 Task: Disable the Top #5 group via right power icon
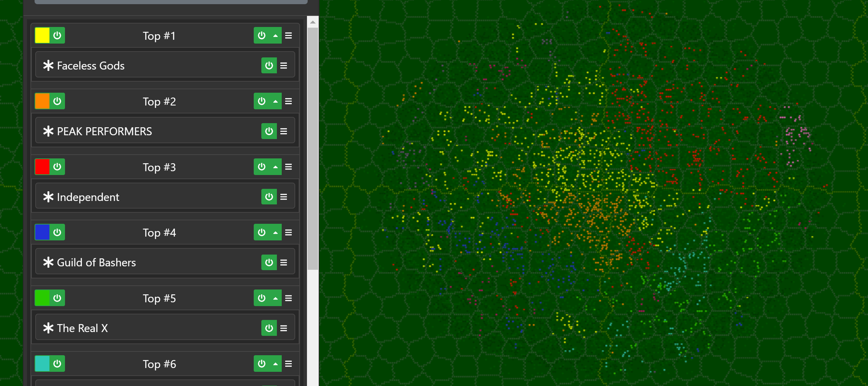[262, 298]
